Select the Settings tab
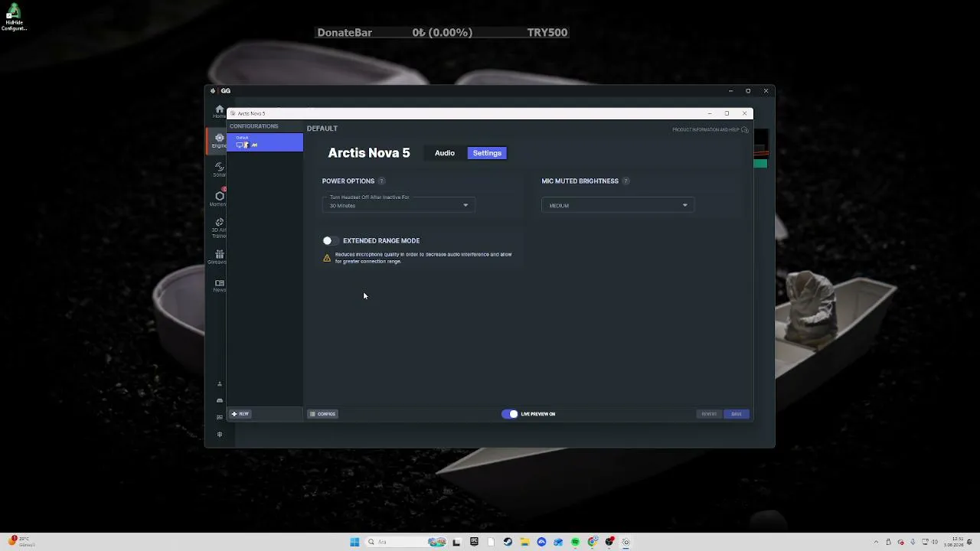 pos(487,153)
